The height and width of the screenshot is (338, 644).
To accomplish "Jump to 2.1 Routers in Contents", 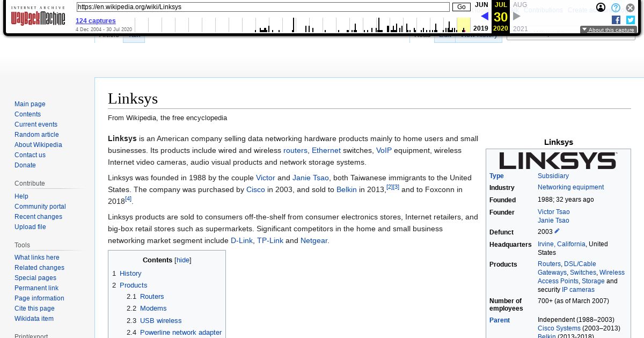I will tap(152, 297).
